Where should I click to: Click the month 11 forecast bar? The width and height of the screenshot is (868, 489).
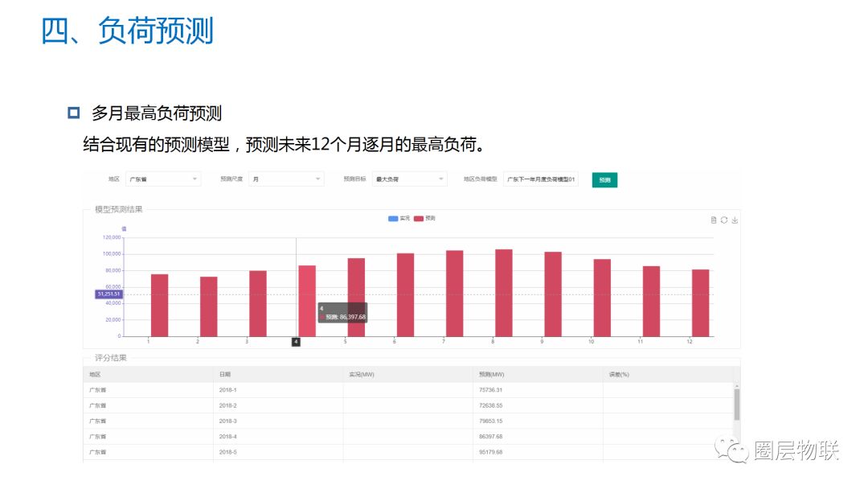652,302
